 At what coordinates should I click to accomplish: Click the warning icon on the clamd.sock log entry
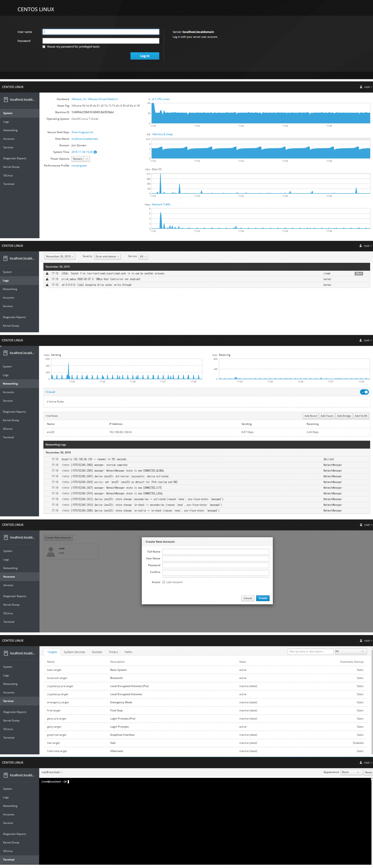(x=47, y=274)
